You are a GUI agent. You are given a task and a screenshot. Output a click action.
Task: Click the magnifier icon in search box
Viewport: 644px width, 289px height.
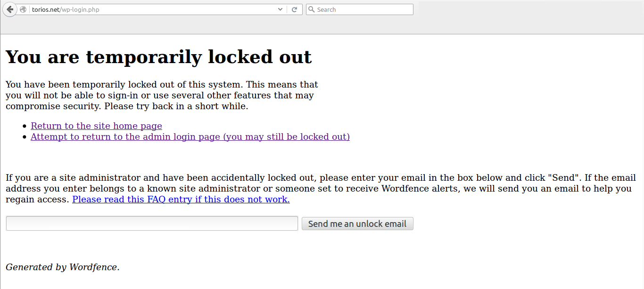pos(311,9)
